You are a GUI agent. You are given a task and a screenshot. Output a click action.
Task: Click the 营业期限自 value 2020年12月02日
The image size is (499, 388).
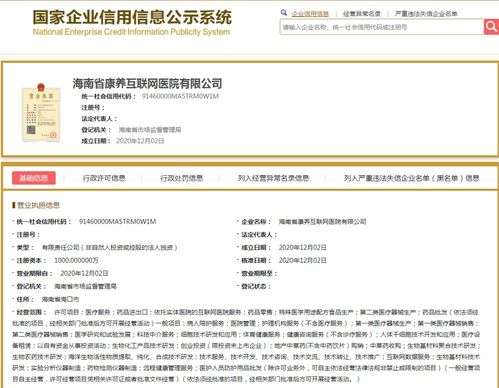[84, 273]
